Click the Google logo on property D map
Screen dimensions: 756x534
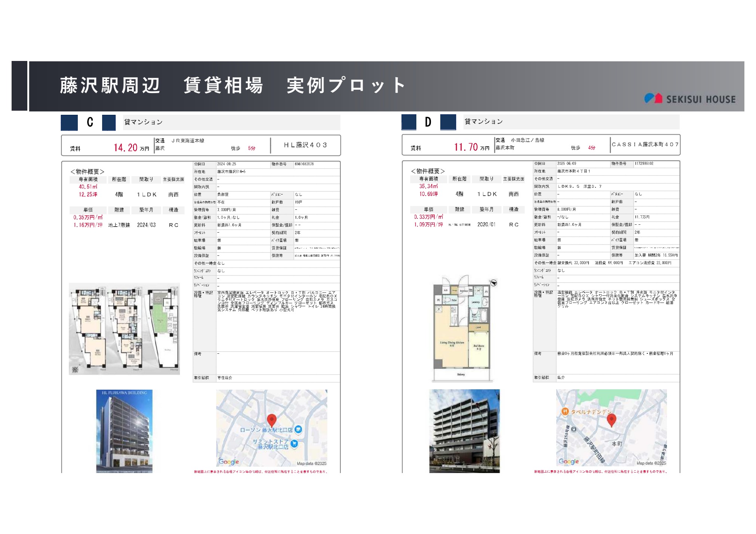pyautogui.click(x=569, y=461)
